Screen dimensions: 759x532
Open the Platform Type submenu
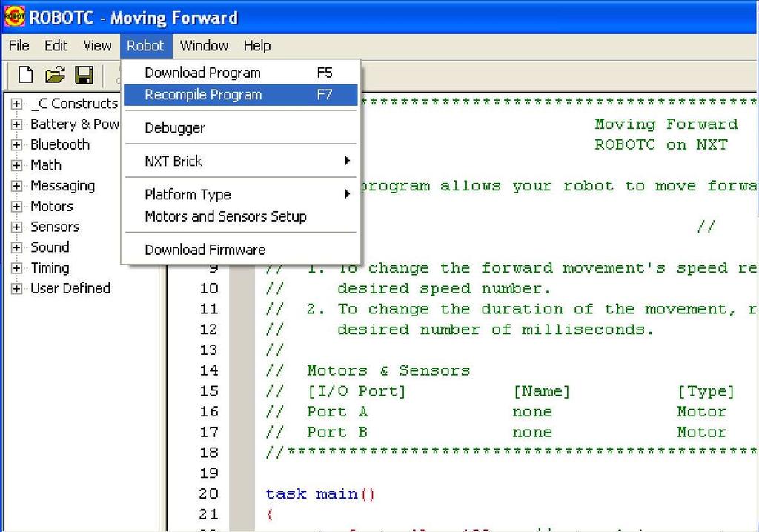point(241,194)
